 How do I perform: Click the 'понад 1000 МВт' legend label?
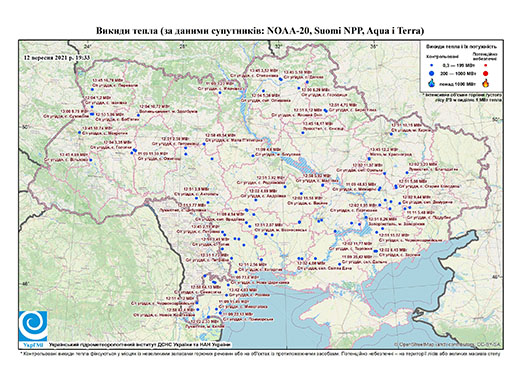[459, 84]
